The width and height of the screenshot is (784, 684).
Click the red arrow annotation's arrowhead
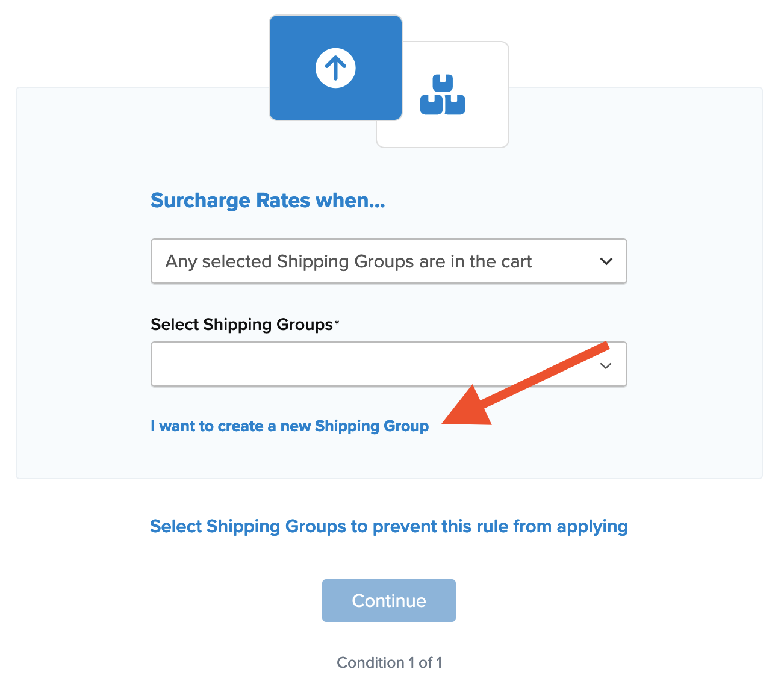[470, 411]
